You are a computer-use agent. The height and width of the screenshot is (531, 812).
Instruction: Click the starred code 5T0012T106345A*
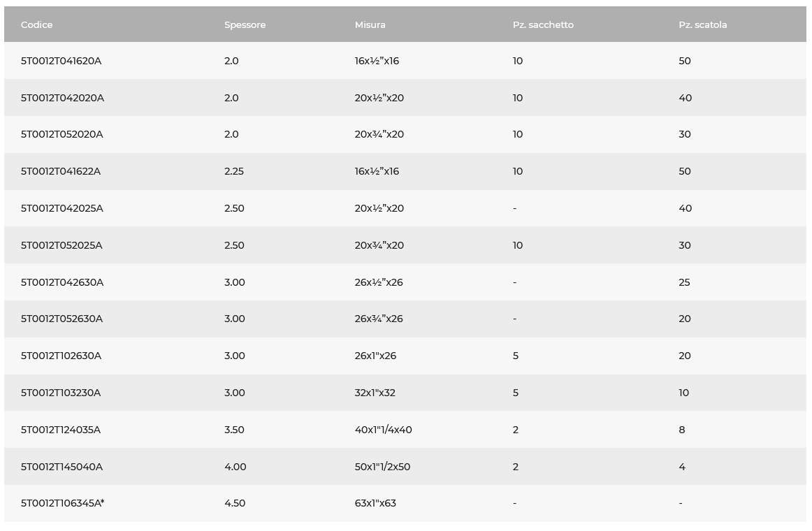pos(62,503)
